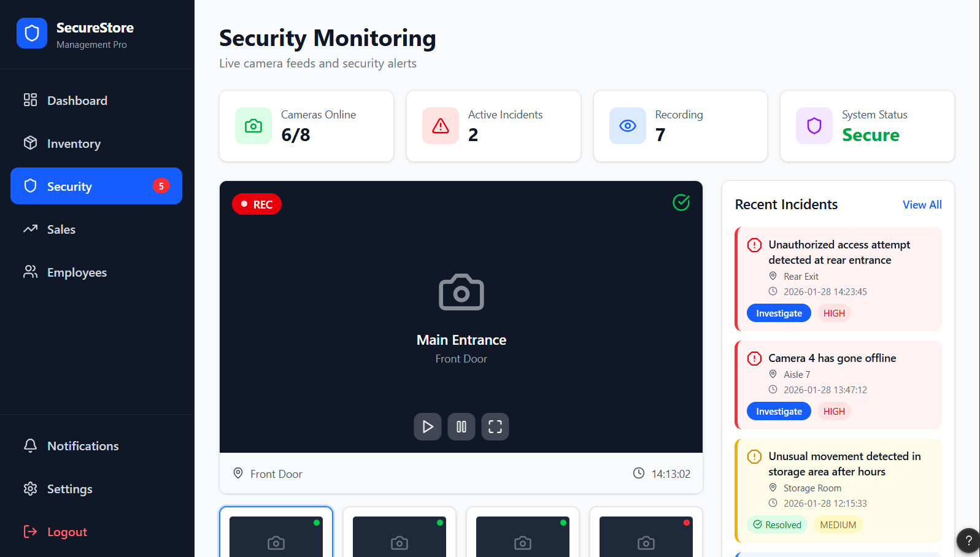This screenshot has width=980, height=557.
Task: Click the SecureStore shield logo
Action: click(32, 33)
